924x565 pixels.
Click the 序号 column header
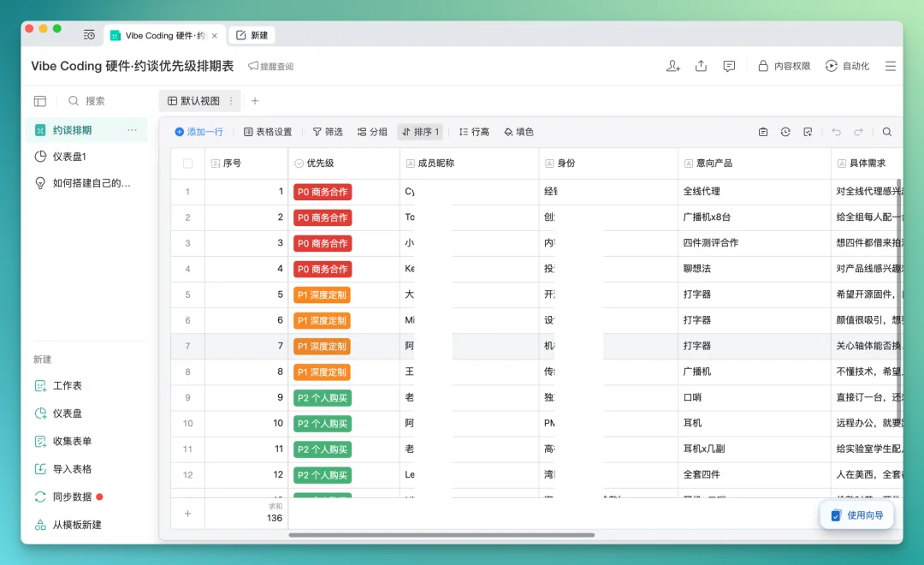(246, 164)
